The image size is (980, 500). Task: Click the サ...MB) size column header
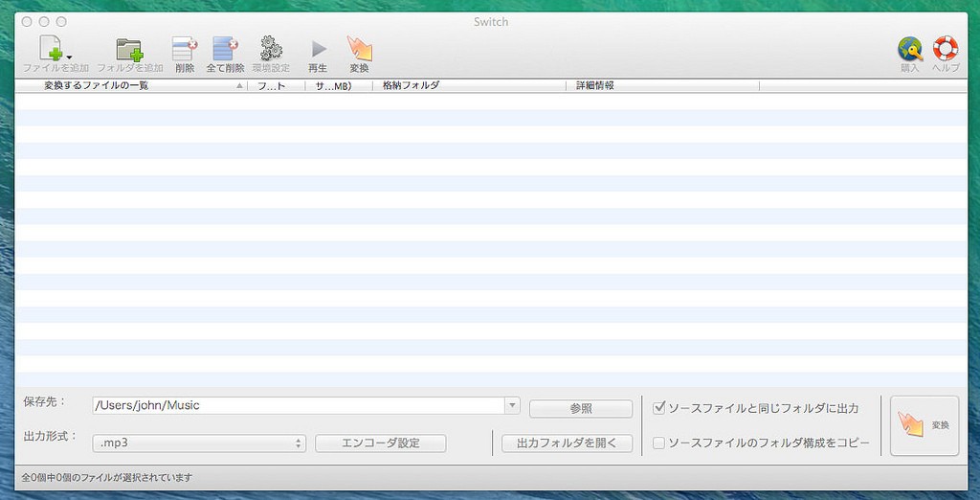[x=339, y=86]
